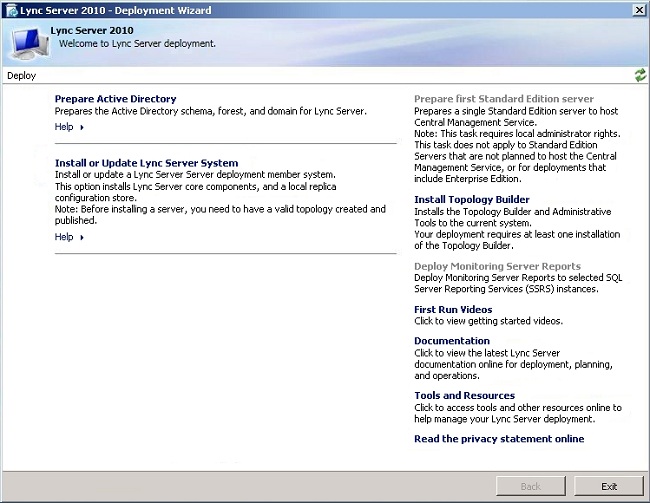Select the Deploy breadcrumb item

pyautogui.click(x=21, y=75)
